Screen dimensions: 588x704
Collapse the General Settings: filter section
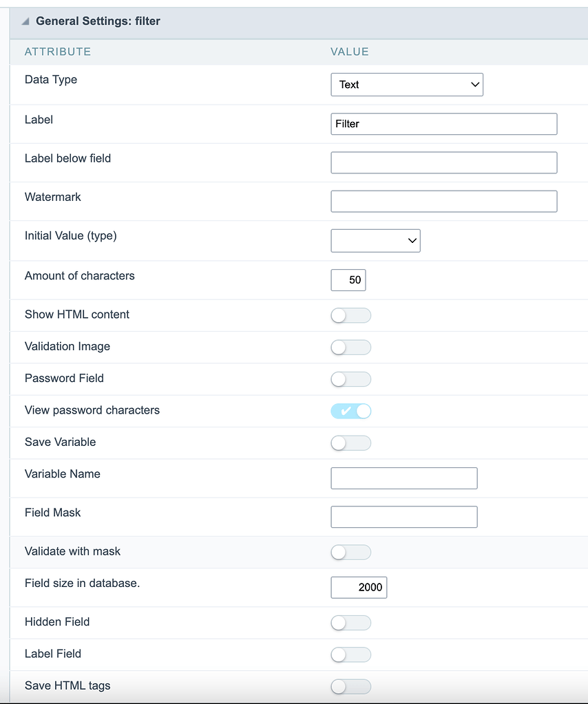[25, 21]
